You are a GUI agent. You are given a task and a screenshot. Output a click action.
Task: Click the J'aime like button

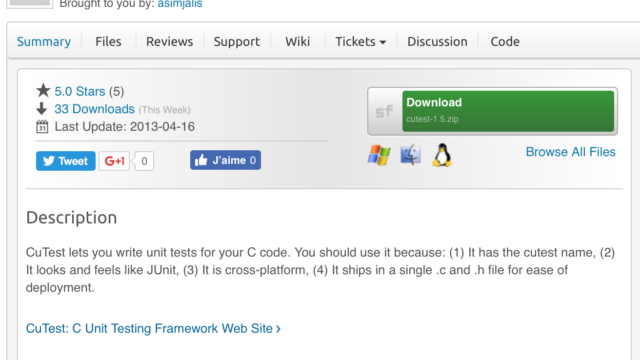coord(225,160)
